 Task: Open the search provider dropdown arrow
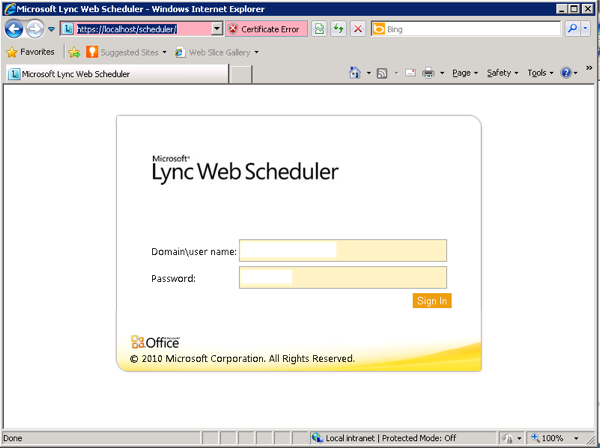(x=585, y=29)
